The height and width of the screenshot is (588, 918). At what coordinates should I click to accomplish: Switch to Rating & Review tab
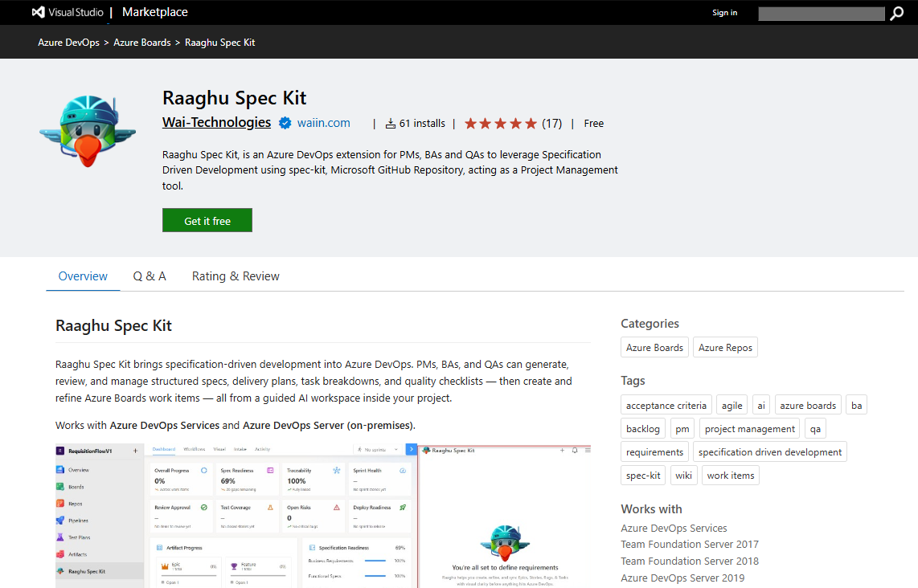(236, 276)
